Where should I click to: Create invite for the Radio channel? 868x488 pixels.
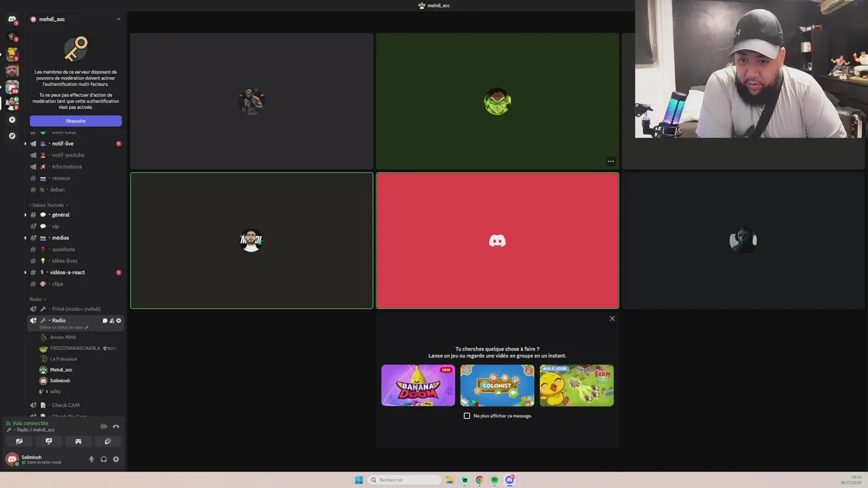112,321
